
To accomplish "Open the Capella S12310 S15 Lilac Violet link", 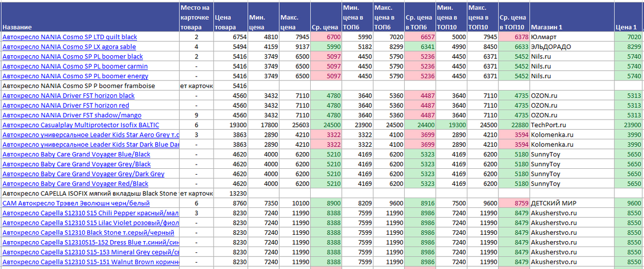I will click(91, 222).
